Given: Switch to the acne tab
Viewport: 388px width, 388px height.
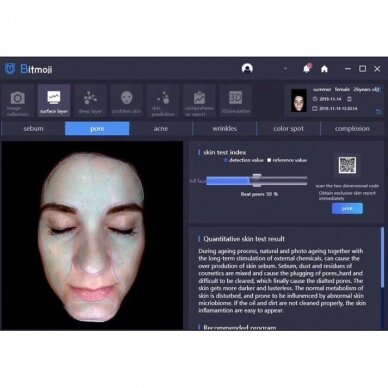Looking at the screenshot, I should 161,128.
